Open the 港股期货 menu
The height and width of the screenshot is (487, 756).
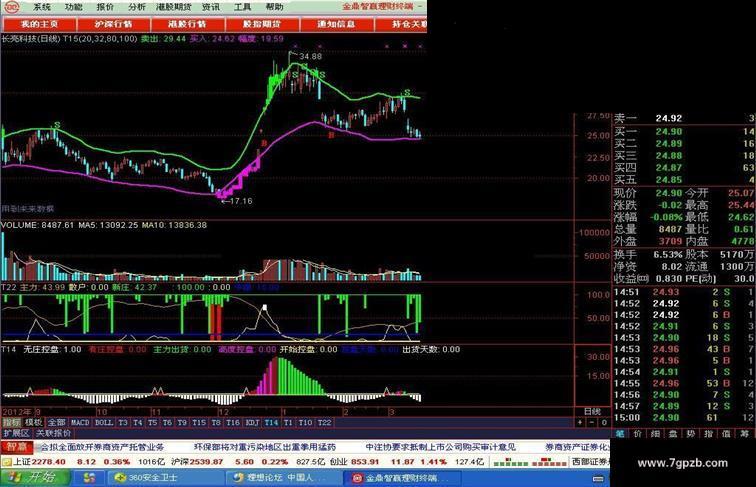click(x=174, y=7)
